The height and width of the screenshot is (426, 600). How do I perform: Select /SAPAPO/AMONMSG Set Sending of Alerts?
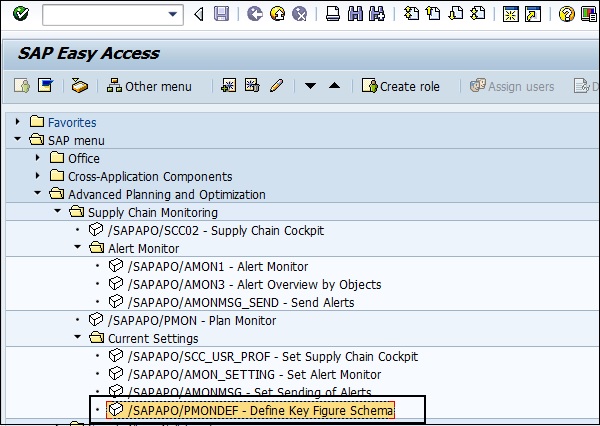pyautogui.click(x=249, y=391)
